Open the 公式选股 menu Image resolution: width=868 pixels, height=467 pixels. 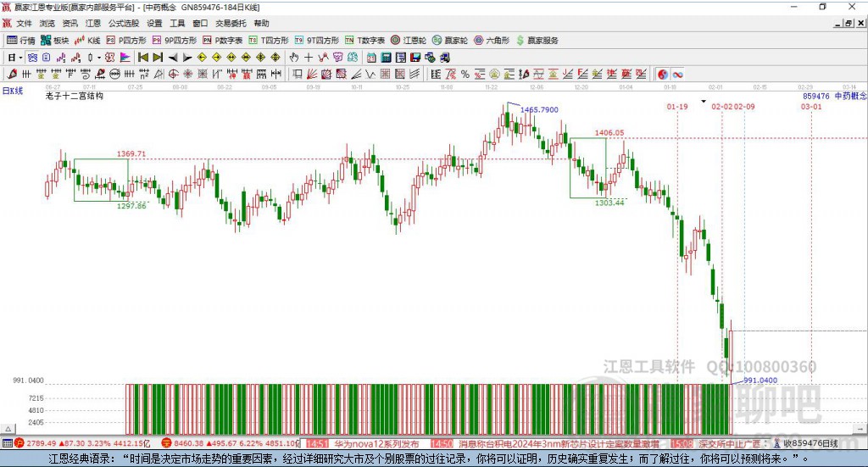pos(124,24)
